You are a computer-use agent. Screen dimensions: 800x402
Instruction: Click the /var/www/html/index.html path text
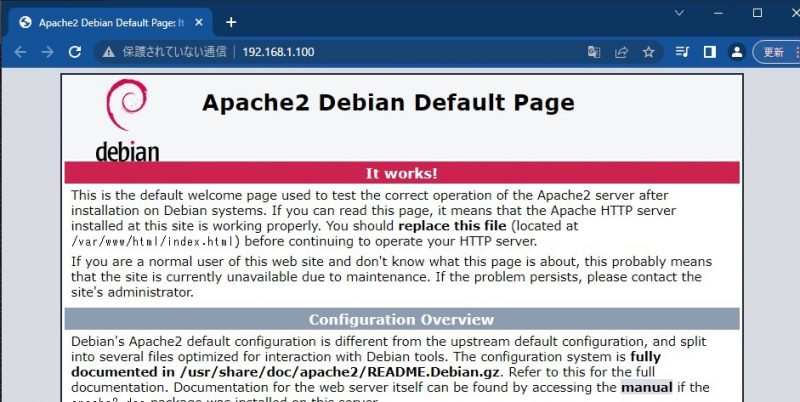(155, 241)
